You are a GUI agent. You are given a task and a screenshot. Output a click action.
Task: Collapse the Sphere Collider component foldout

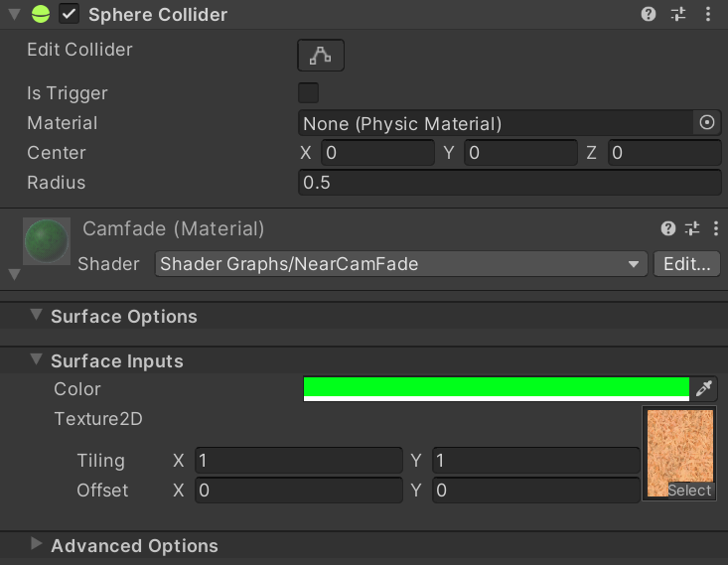pyautogui.click(x=14, y=14)
